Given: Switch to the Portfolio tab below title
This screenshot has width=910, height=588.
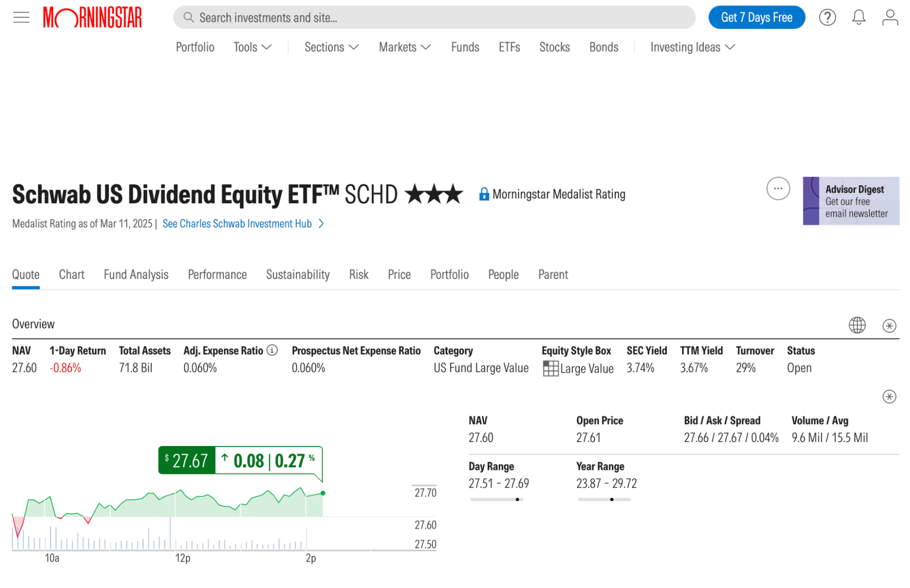Looking at the screenshot, I should click(449, 274).
